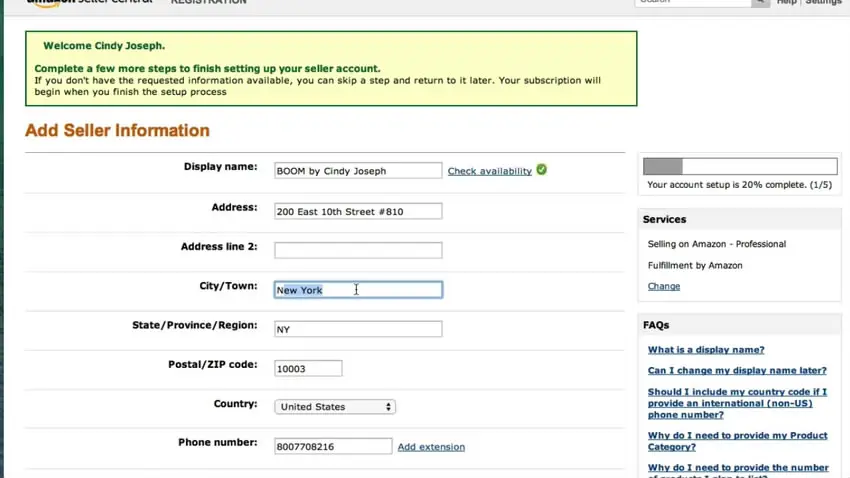850x478 pixels.
Task: Click the Check availability link
Action: (489, 171)
